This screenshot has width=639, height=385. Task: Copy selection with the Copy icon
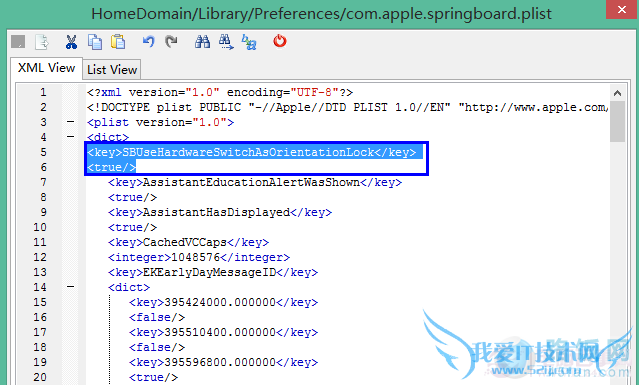(x=95, y=42)
